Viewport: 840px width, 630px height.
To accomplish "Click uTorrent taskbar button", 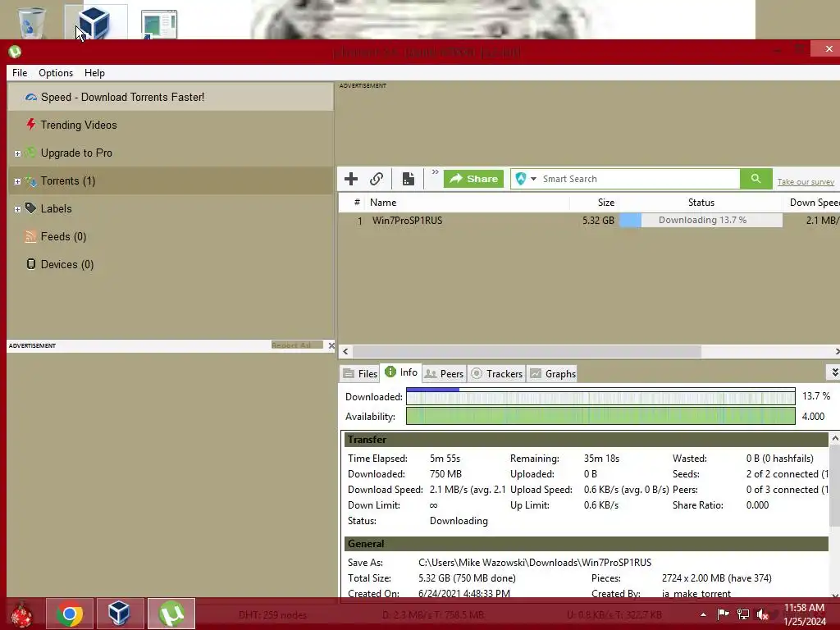I will pyautogui.click(x=171, y=614).
